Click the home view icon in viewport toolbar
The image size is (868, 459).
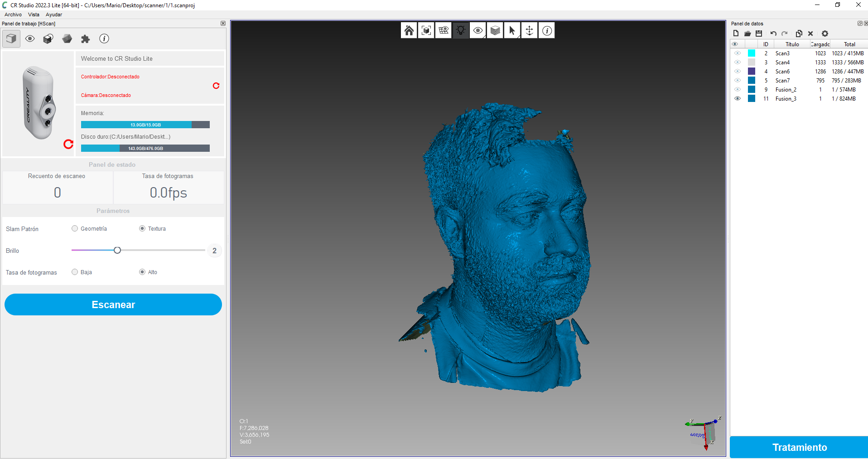click(409, 30)
